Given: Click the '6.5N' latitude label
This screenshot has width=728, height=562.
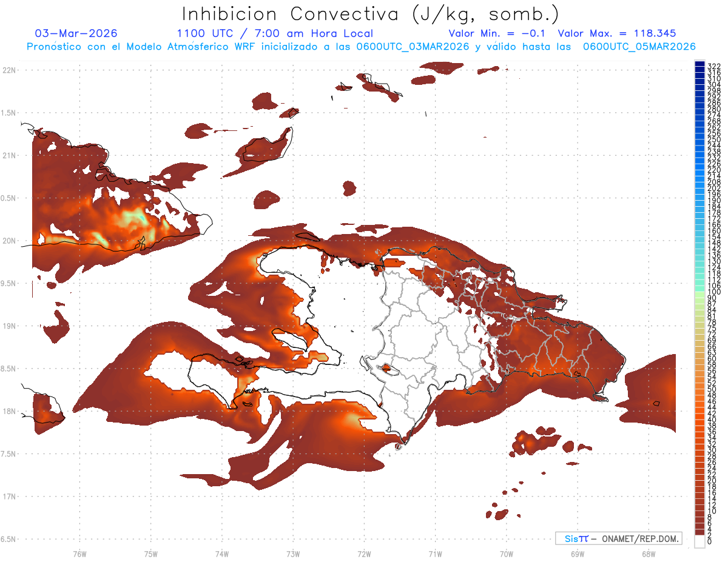Looking at the screenshot, I should pyautogui.click(x=8, y=539).
